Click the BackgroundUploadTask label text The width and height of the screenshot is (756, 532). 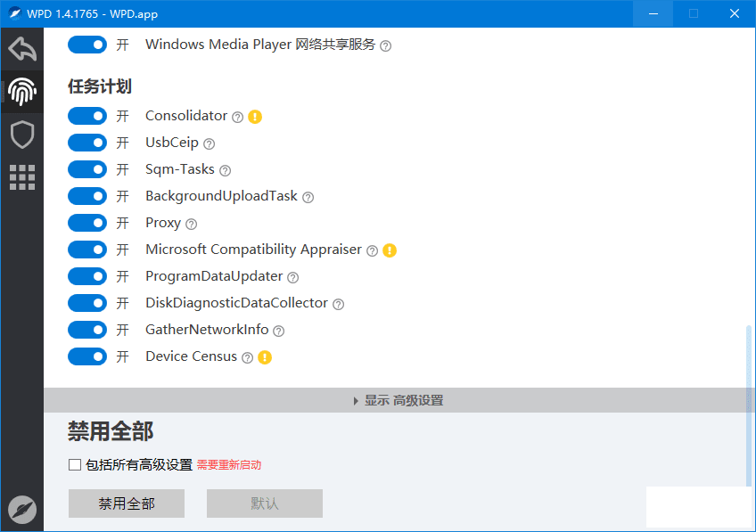221,196
